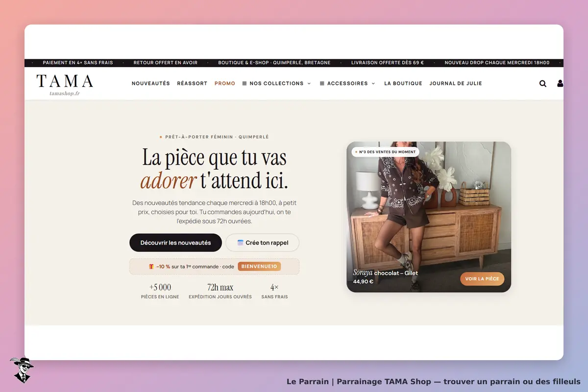Viewport: 588px width, 392px height.
Task: Click Nouveau drop chaque mercredi 18h00 text
Action: 497,63
